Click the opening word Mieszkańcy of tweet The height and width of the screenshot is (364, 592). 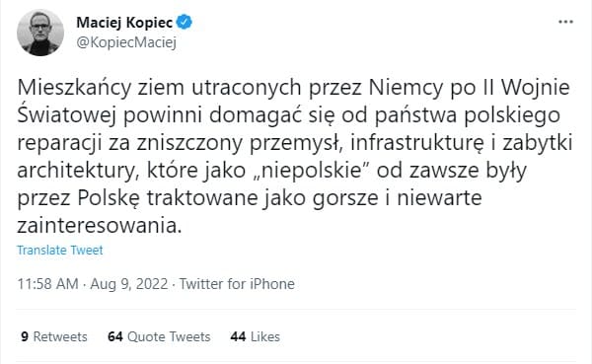[74, 88]
